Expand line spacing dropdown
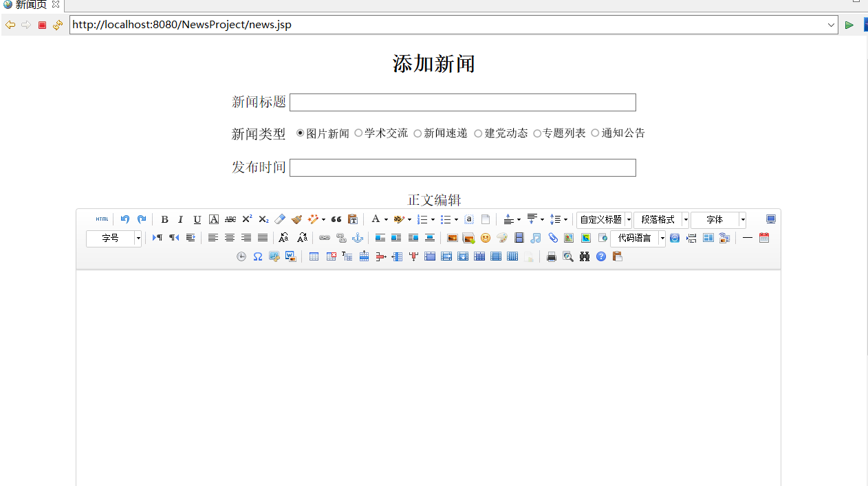 tap(565, 220)
